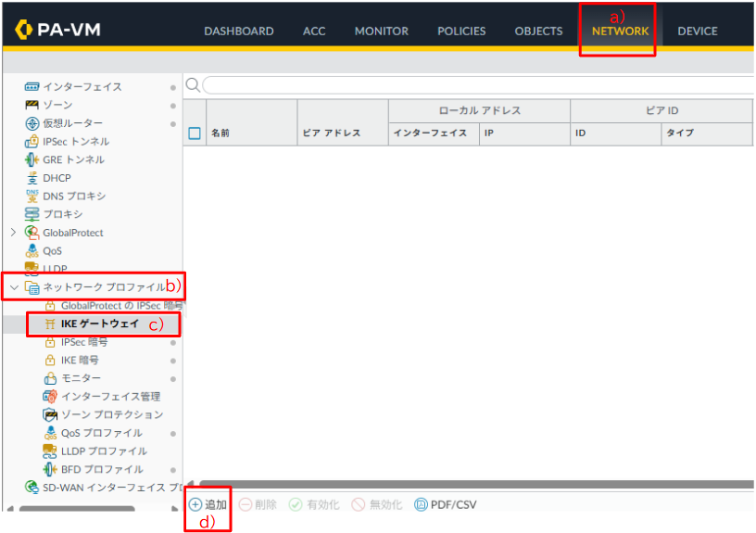This screenshot has width=756, height=533.
Task: Click the モニター icon
Action: pos(50,378)
